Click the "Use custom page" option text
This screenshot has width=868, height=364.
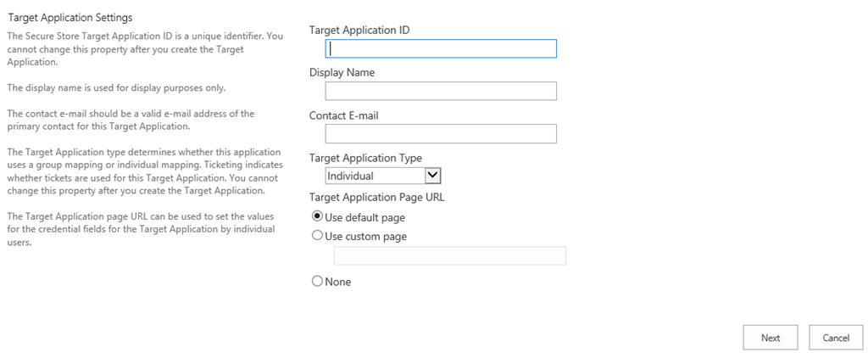365,237
